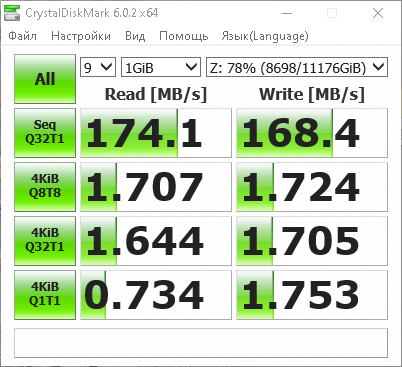Close the CrystalDiskMark window
Viewport: 402px width, 367px height.
(x=378, y=13)
